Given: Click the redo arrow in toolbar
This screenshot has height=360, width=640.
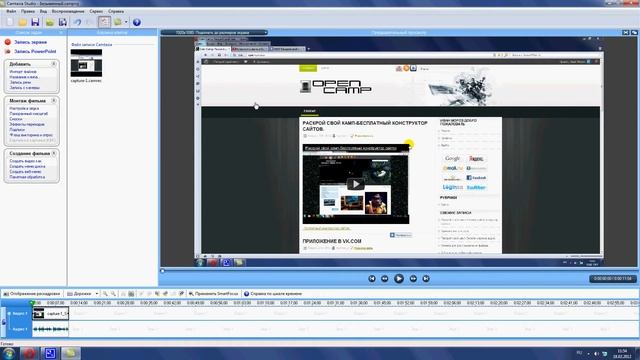Looking at the screenshot, I should tap(90, 22).
